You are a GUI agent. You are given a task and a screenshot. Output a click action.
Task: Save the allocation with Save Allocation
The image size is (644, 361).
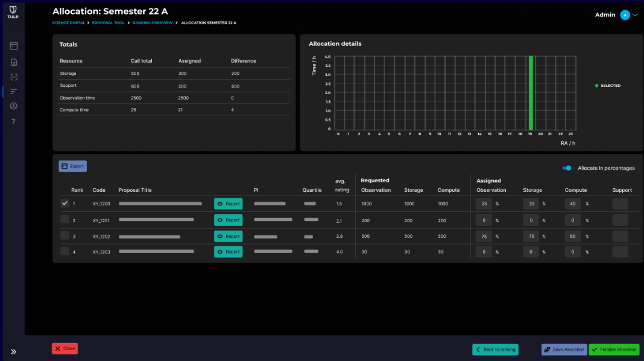[564, 349]
